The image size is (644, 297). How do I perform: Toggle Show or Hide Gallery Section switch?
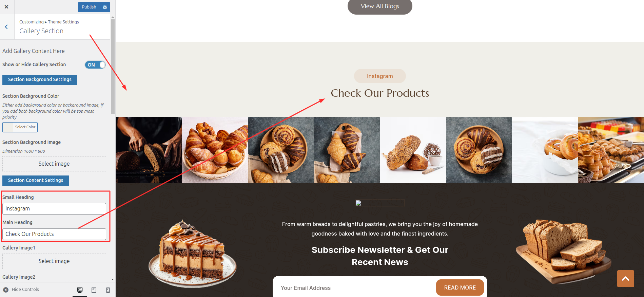95,65
